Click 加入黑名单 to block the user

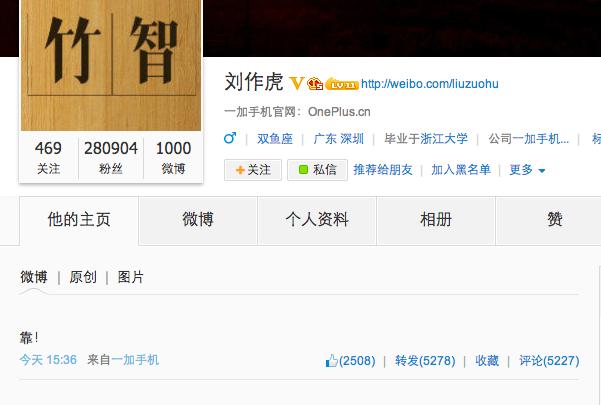(461, 170)
